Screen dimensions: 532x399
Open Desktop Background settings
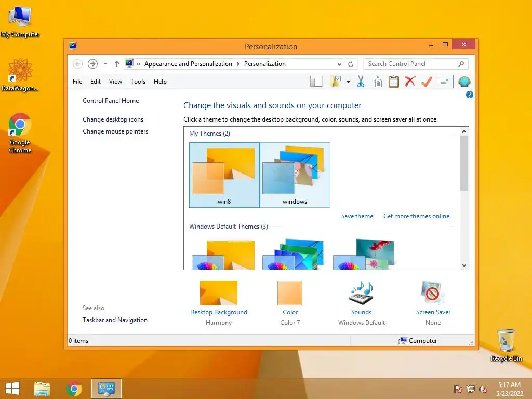click(219, 293)
